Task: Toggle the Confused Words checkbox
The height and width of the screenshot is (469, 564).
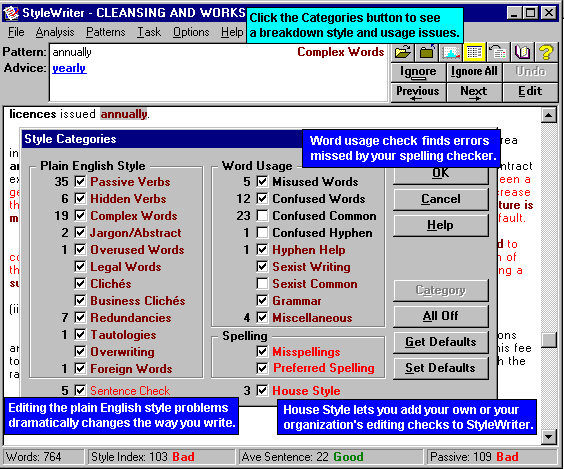Action: coord(262,198)
